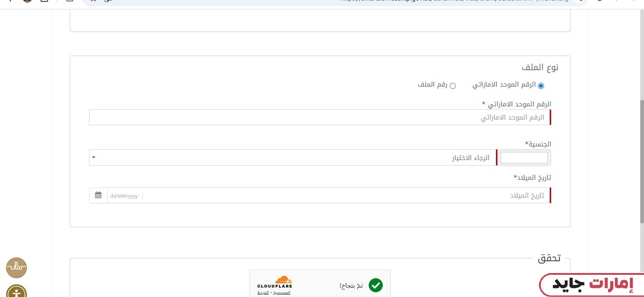The image size is (644, 297).
Task: Click the dd/MM/yyyy date format hint
Action: (x=124, y=196)
